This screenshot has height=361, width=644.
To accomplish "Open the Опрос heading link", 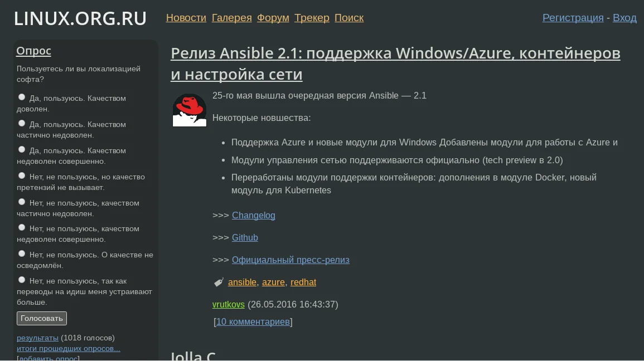I will (33, 51).
